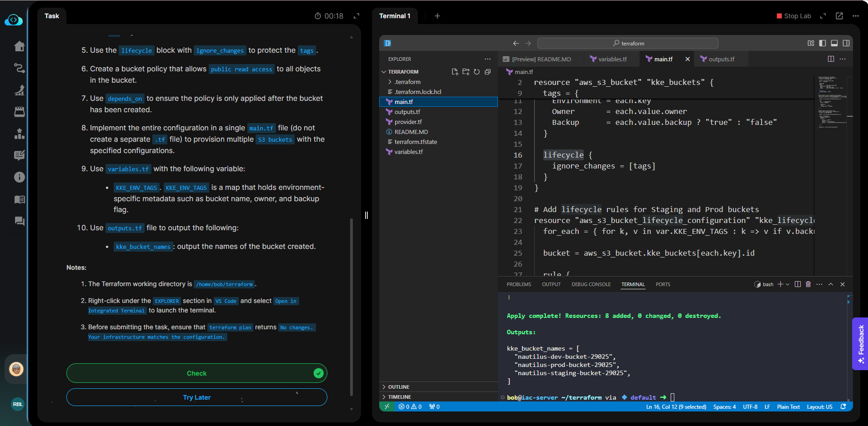This screenshot has height=426, width=868.
Task: Go back using the navigation arrow
Action: click(x=516, y=43)
